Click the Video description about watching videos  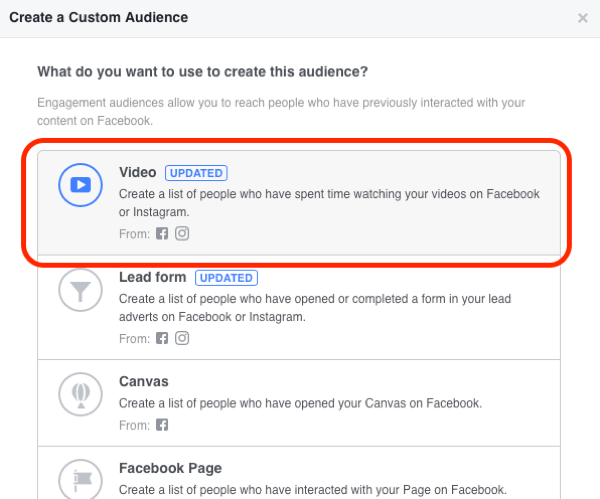click(329, 203)
